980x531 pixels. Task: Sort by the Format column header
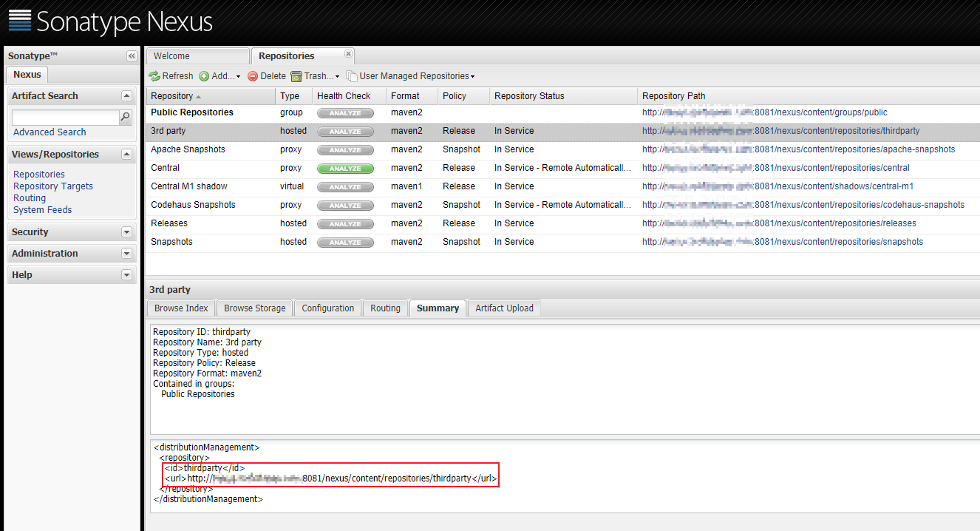click(x=412, y=96)
